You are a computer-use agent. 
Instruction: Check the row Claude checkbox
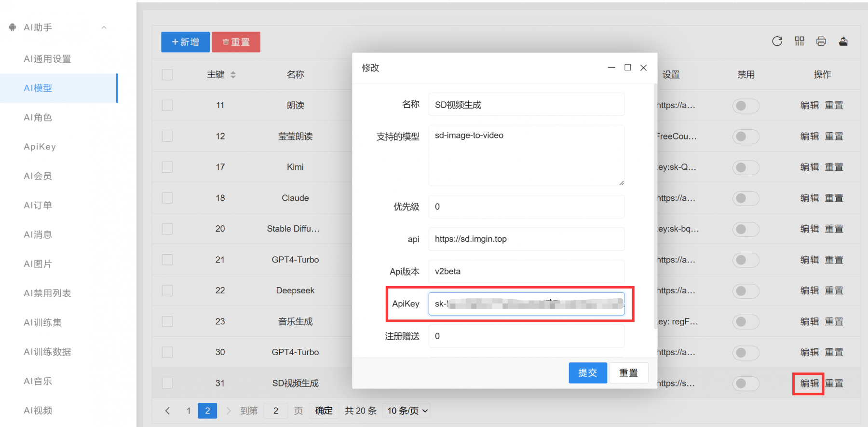click(167, 198)
